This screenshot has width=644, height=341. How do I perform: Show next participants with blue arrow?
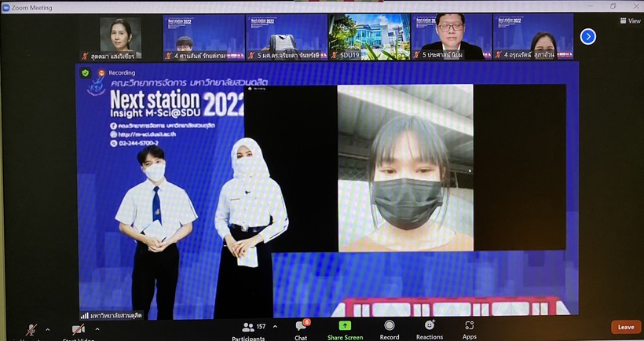point(588,37)
